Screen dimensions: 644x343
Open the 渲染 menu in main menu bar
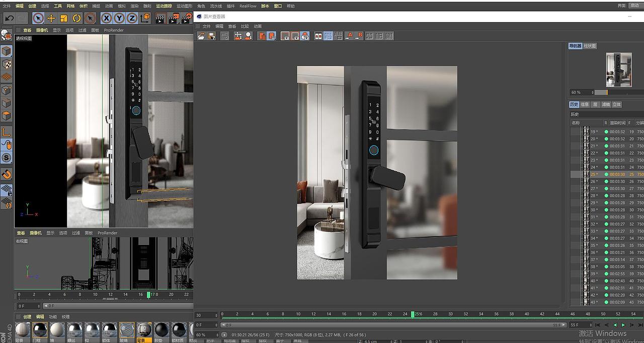[x=134, y=6]
